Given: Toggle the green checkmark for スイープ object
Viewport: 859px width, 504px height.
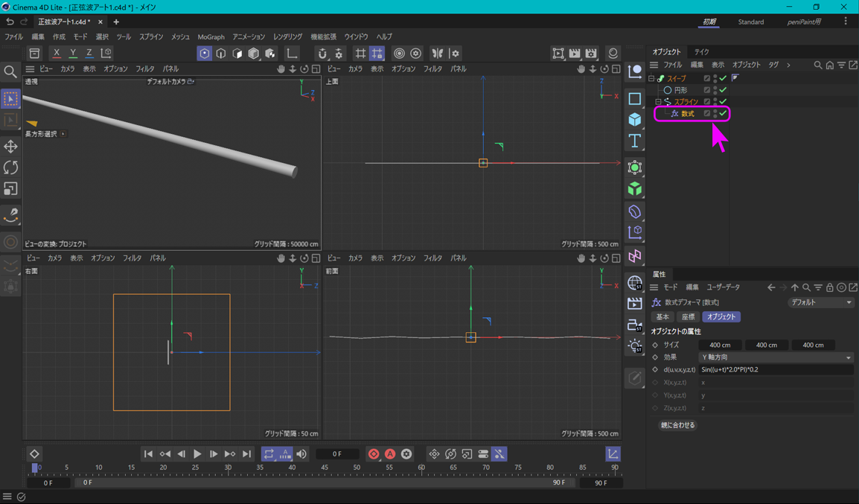Looking at the screenshot, I should pos(723,78).
